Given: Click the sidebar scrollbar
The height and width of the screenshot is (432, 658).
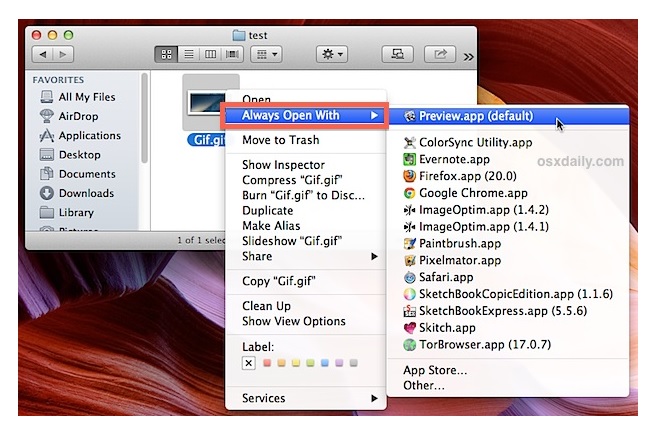Looking at the screenshot, I should [x=144, y=118].
